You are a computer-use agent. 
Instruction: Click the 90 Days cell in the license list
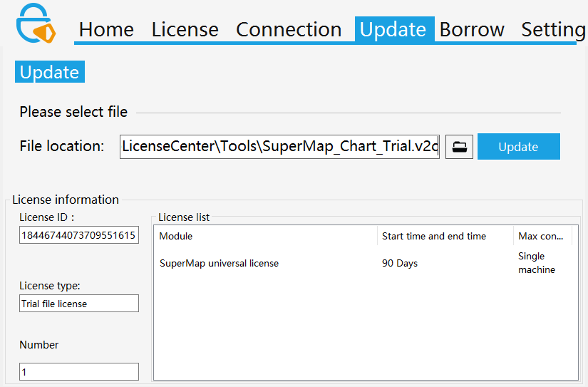point(400,263)
